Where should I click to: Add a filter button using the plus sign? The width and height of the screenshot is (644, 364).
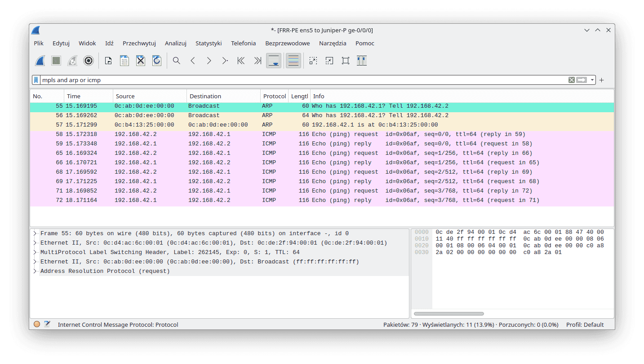tap(601, 80)
